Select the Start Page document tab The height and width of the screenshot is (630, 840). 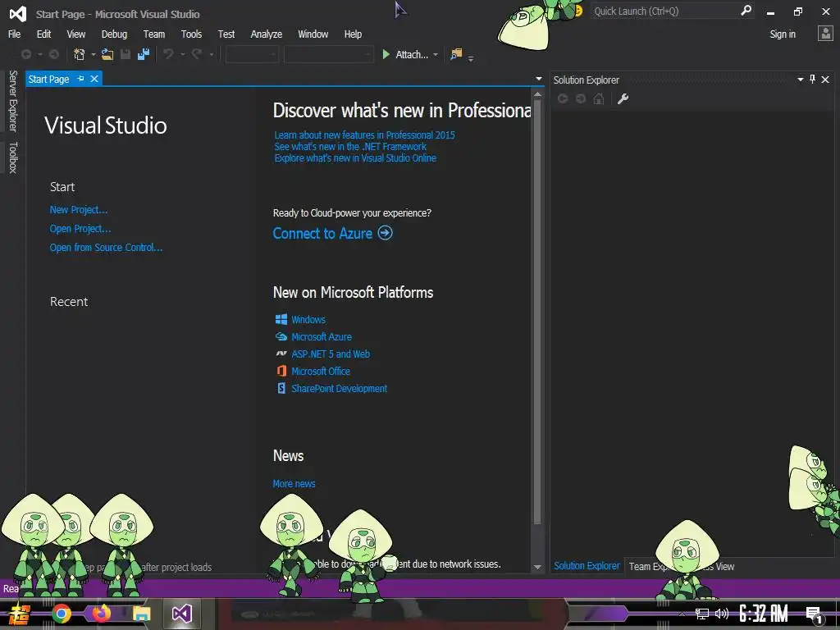coord(48,80)
